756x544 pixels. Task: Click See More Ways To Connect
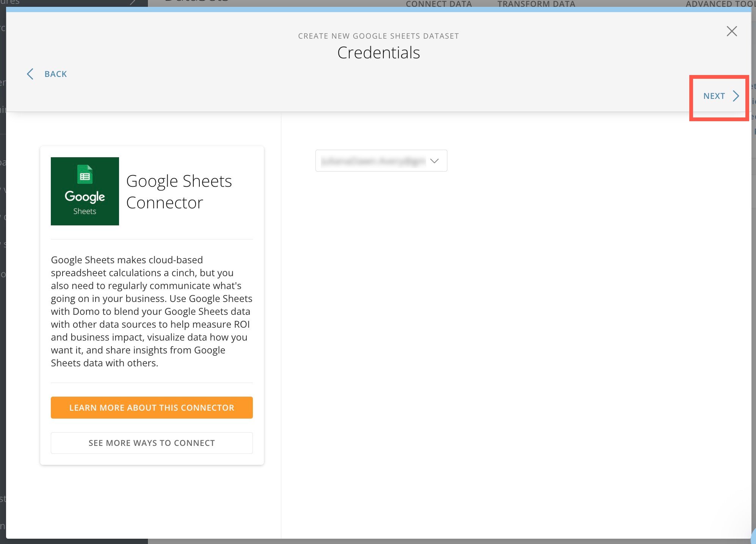click(152, 443)
